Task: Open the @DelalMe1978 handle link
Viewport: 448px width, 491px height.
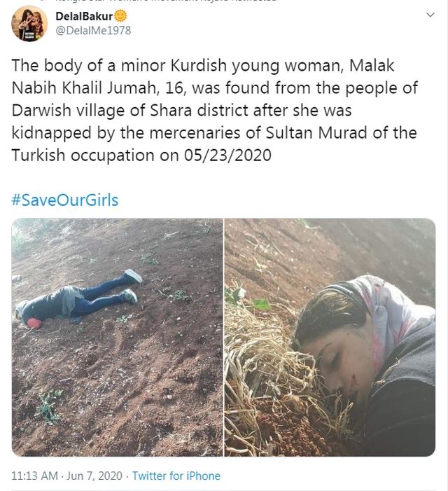Action: pyautogui.click(x=93, y=31)
